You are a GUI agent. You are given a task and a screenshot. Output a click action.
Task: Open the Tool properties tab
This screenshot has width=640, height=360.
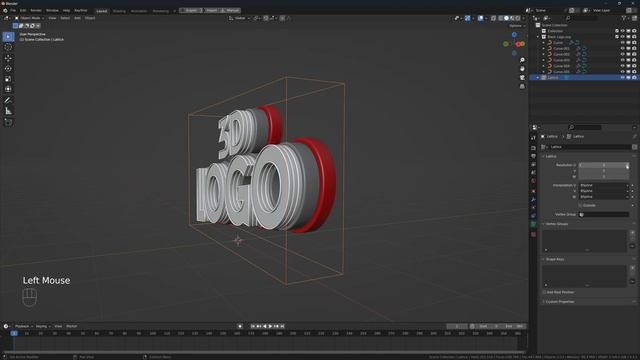point(533,138)
